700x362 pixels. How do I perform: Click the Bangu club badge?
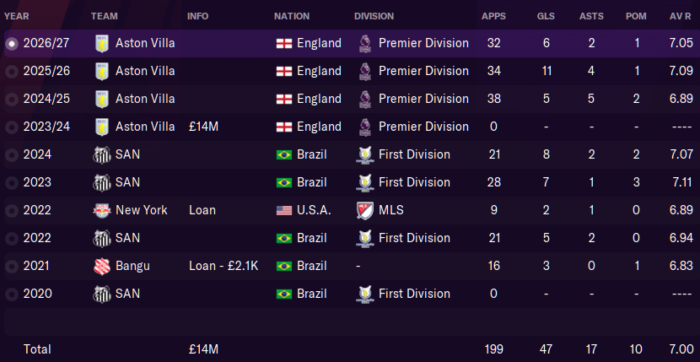[x=102, y=266]
